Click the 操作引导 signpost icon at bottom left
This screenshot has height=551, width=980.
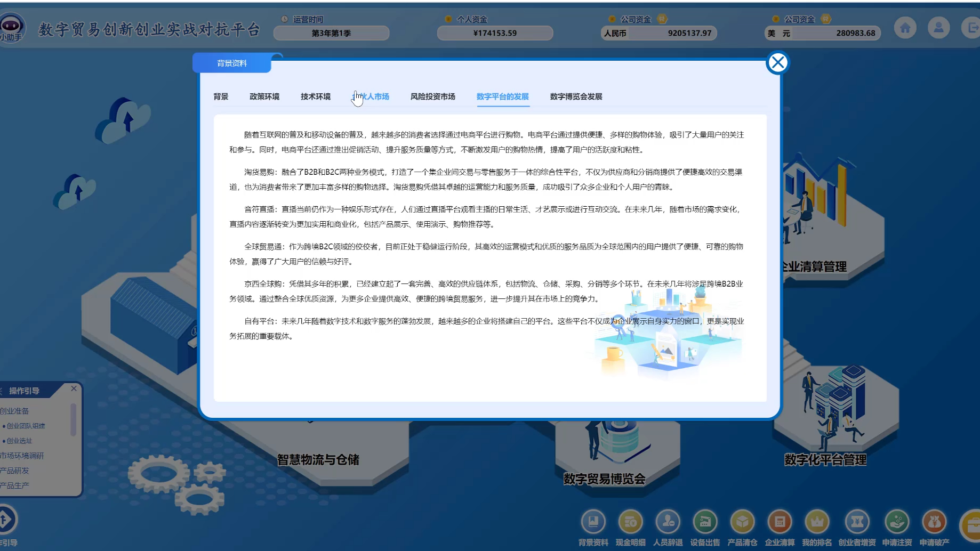pos(6,520)
